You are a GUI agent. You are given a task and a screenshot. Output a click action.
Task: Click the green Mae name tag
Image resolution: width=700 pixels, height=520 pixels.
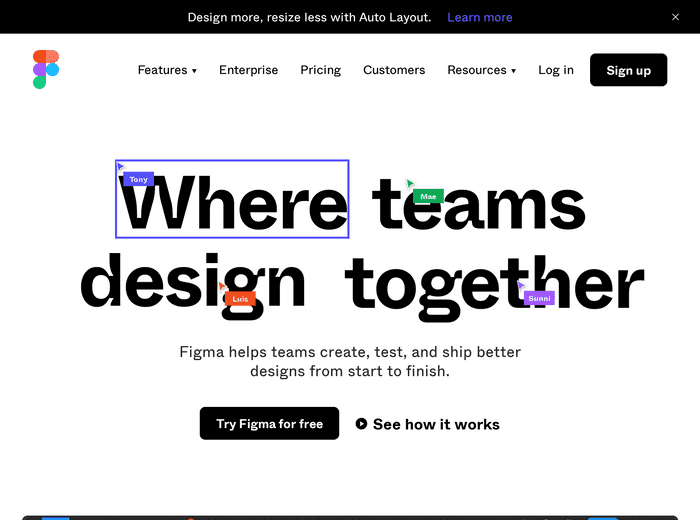(428, 196)
